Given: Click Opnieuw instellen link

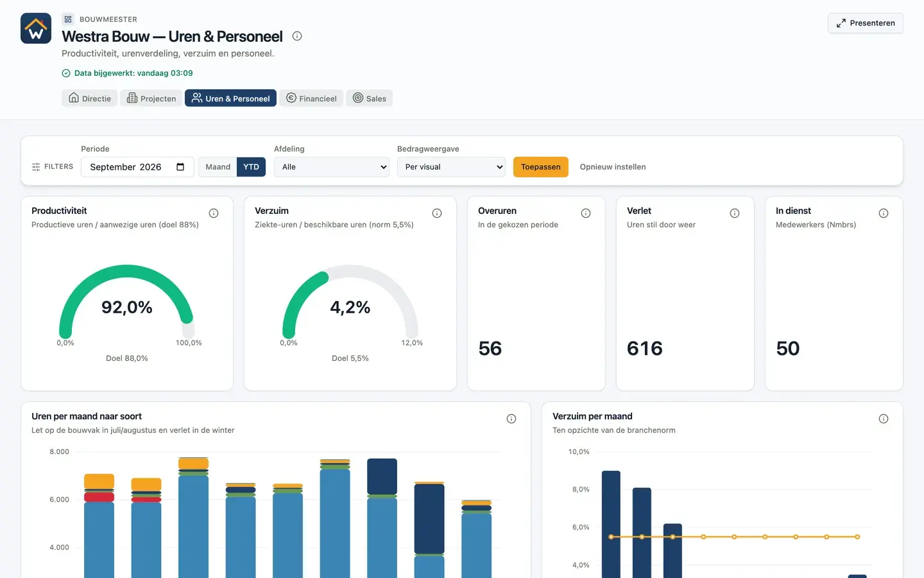Looking at the screenshot, I should coord(613,167).
